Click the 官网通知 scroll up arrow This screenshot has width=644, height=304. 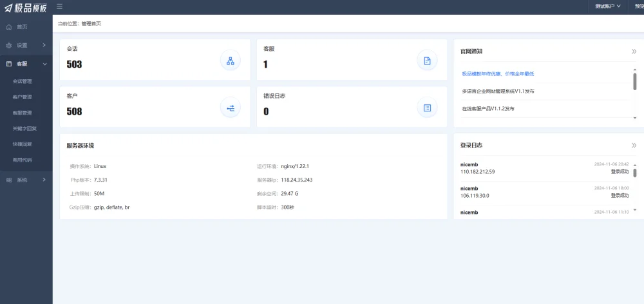click(x=635, y=70)
